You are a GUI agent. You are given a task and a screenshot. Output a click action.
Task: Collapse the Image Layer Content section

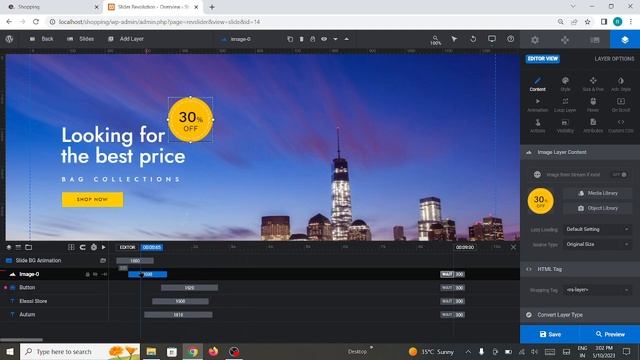[x=580, y=152]
